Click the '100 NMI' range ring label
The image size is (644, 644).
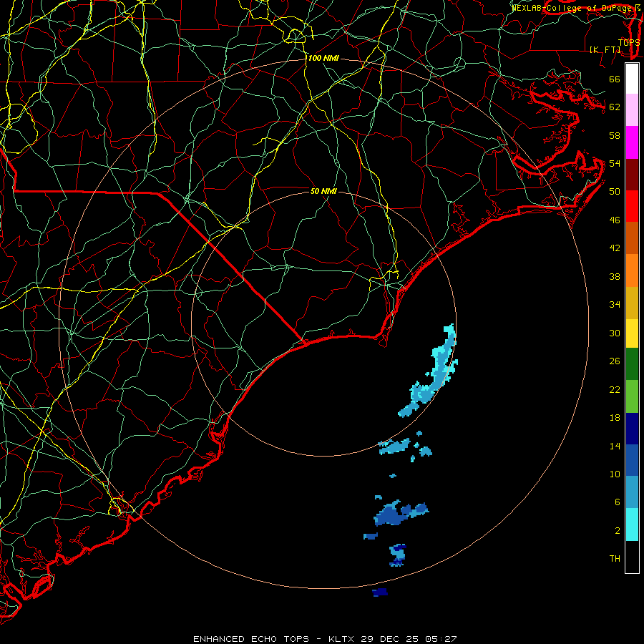tap(323, 59)
